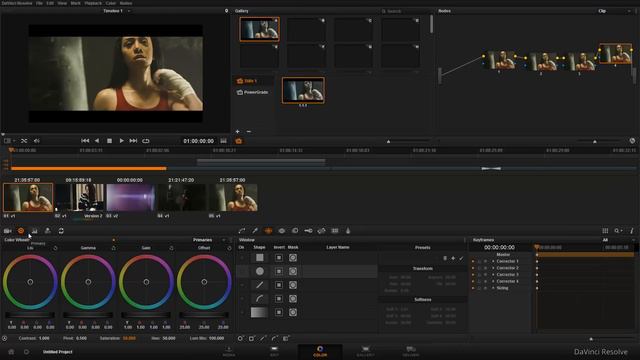The image size is (640, 360).
Task: Open the Camera Raw palette icon
Action: pos(8,231)
